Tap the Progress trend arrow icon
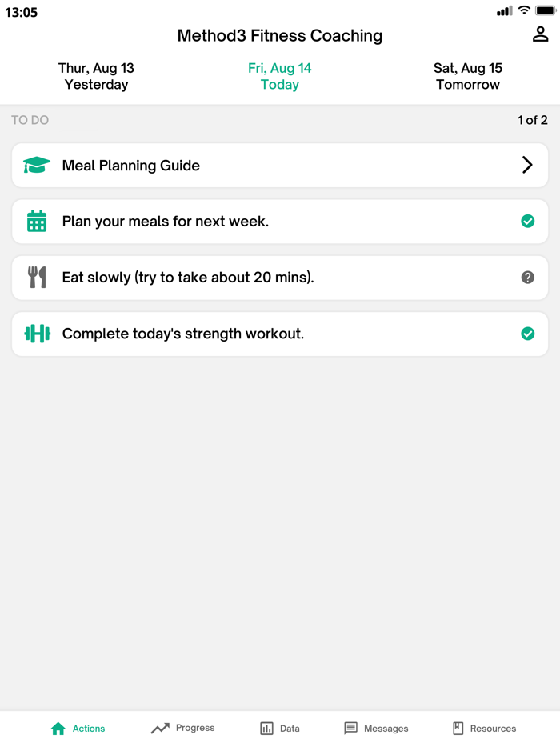This screenshot has height=747, width=560. (x=160, y=729)
